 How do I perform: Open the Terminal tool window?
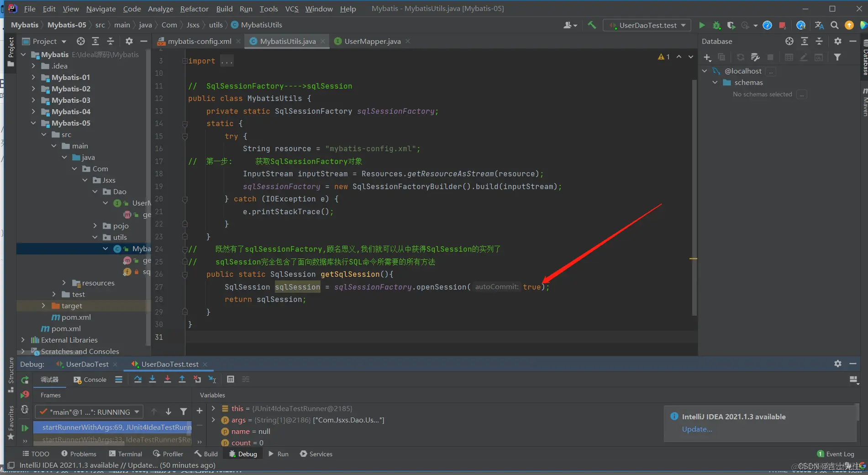click(126, 454)
